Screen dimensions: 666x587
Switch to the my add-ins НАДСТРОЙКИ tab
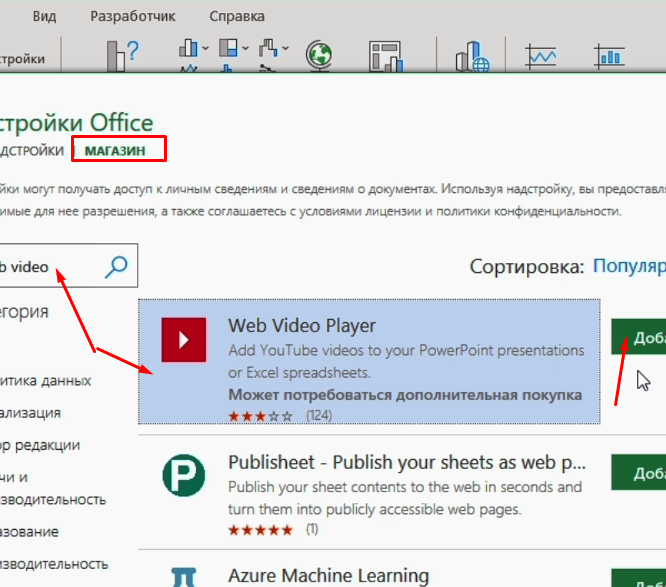coord(31,150)
